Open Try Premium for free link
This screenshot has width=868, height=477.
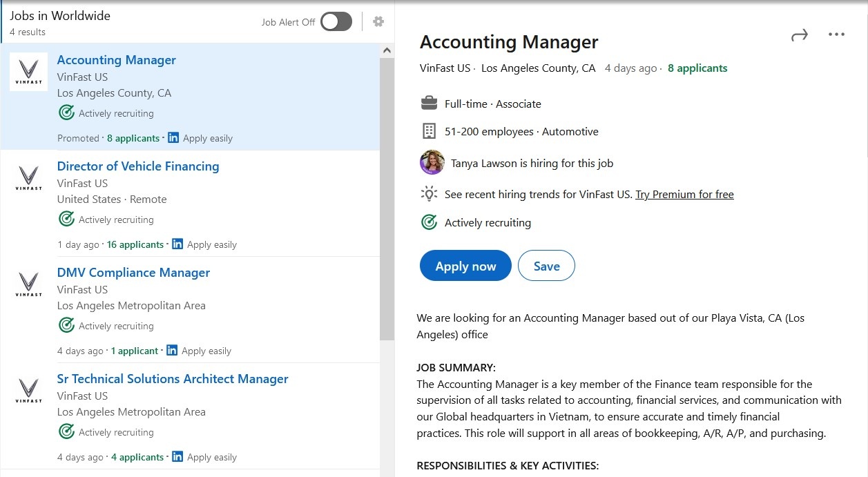[x=684, y=195]
